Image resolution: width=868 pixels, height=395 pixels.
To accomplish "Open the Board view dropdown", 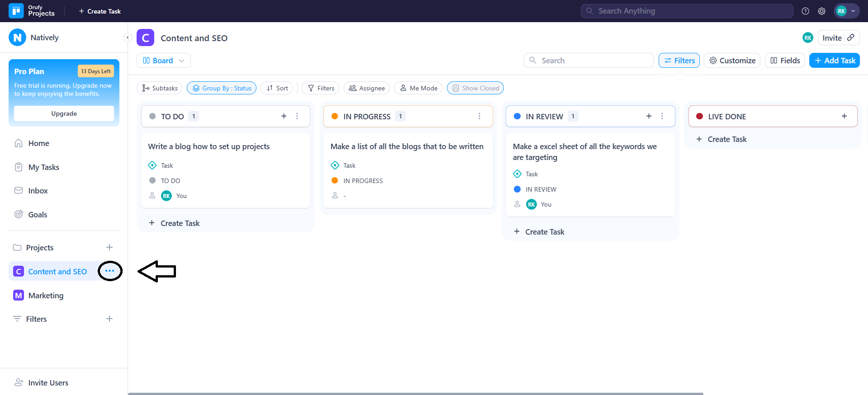I will click(163, 61).
